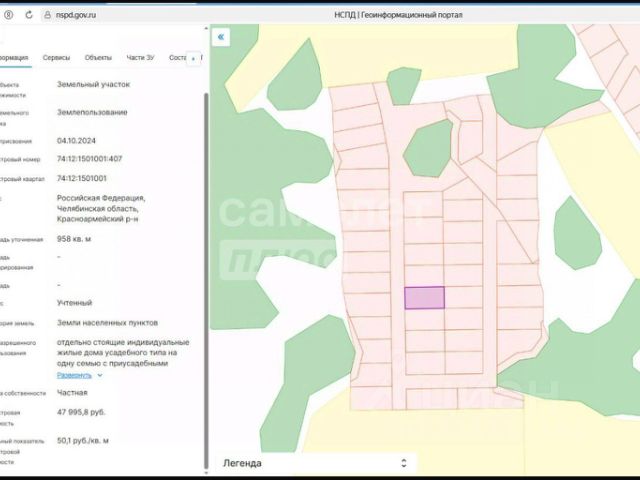Image resolution: width=640 pixels, height=480 pixels.
Task: Select the Земли населенных пунктов value
Action: 107,323
